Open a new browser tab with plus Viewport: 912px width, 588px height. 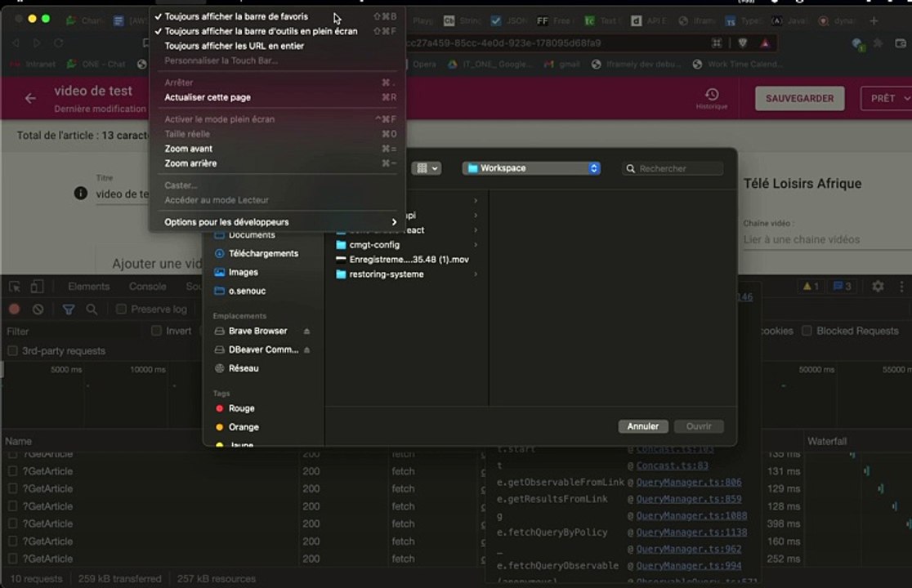point(874,21)
